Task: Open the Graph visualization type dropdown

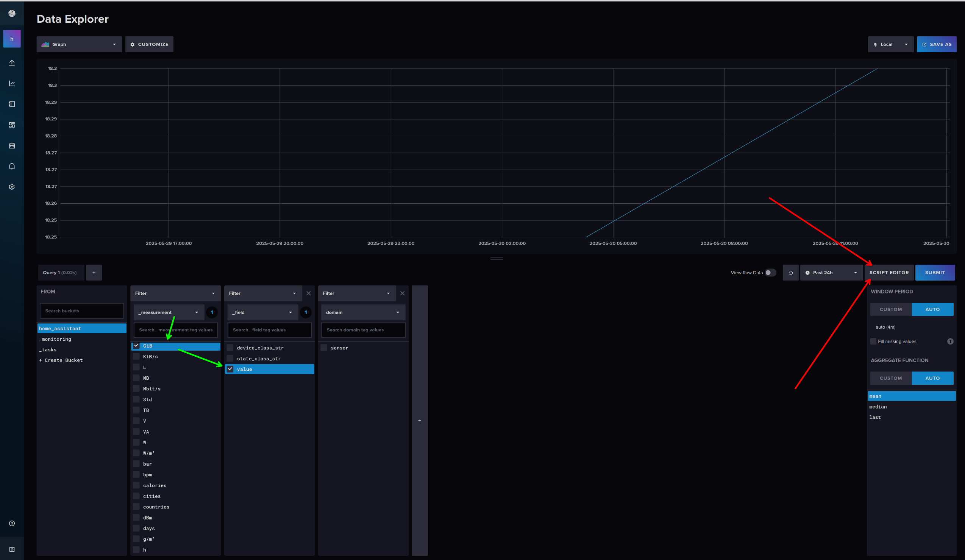Action: pos(79,44)
